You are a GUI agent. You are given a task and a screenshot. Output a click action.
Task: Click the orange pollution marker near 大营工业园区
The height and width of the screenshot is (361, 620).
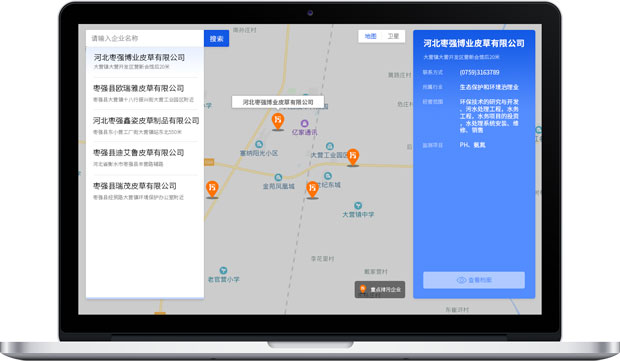tap(353, 157)
